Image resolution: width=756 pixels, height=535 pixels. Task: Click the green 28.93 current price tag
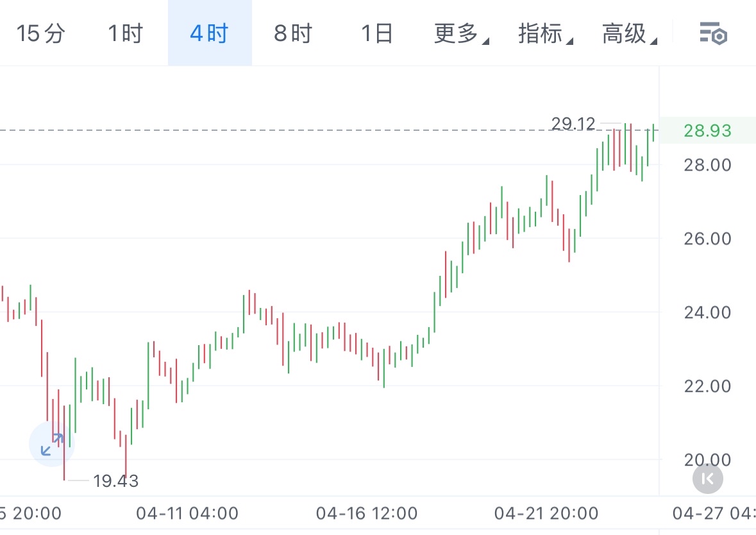[707, 131]
